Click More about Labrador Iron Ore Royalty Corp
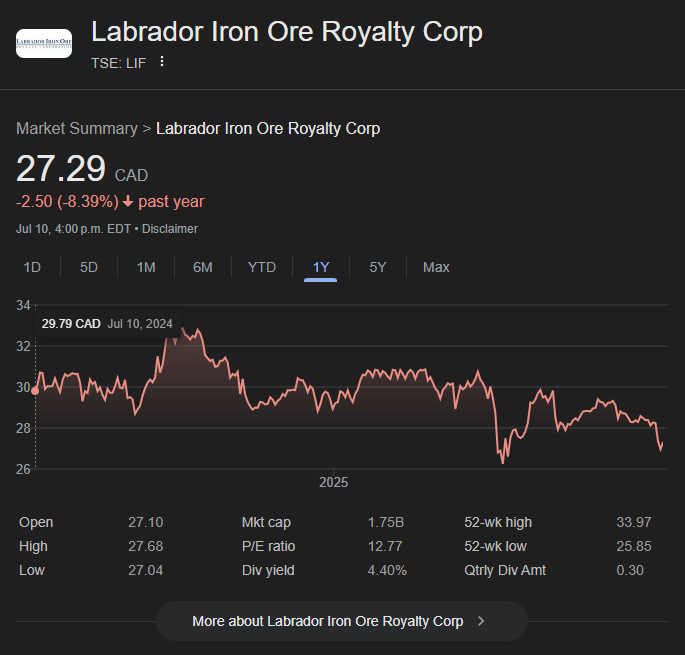685x655 pixels. click(342, 621)
